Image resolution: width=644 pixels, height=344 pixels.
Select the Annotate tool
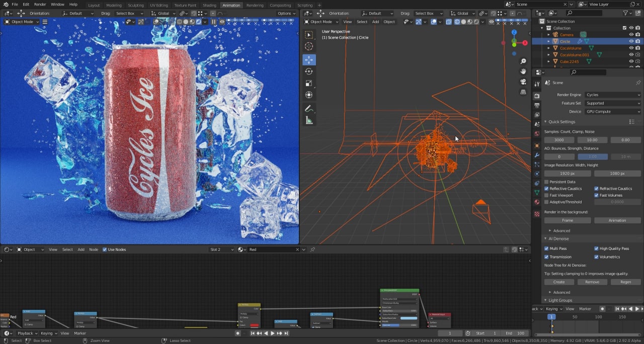[x=309, y=108]
